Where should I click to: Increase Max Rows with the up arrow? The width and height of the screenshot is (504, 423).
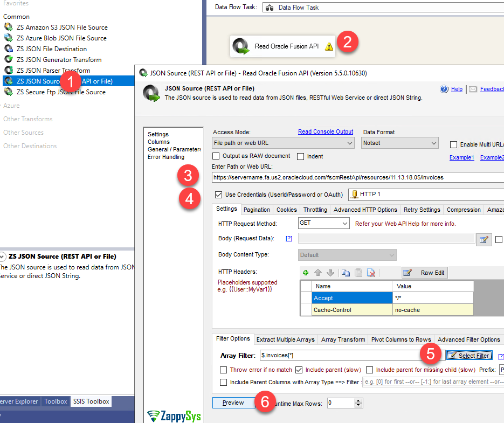click(x=358, y=400)
